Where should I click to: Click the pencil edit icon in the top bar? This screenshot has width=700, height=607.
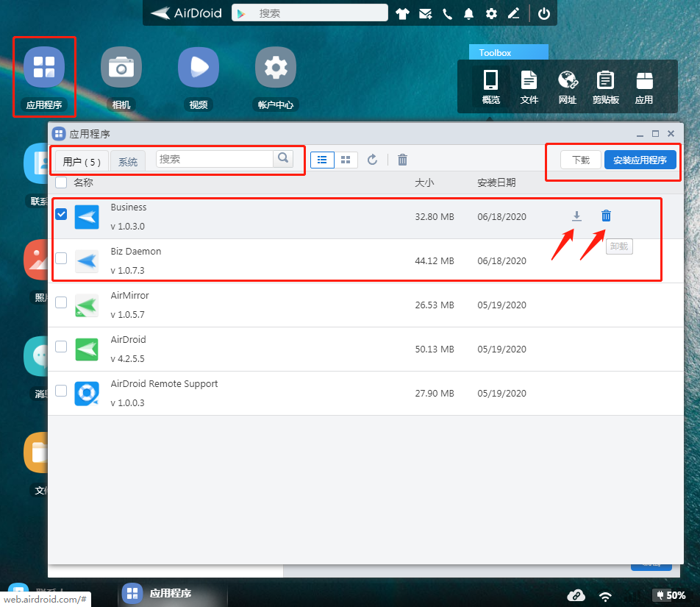coord(513,14)
